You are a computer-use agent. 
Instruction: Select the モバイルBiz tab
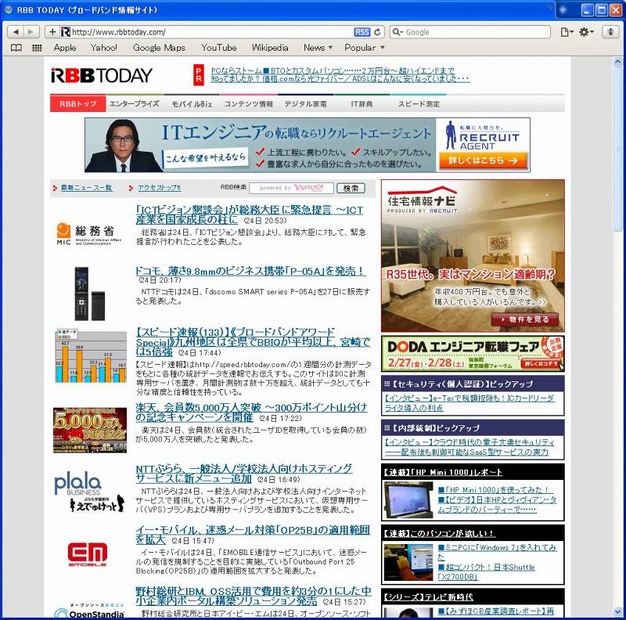tap(192, 104)
